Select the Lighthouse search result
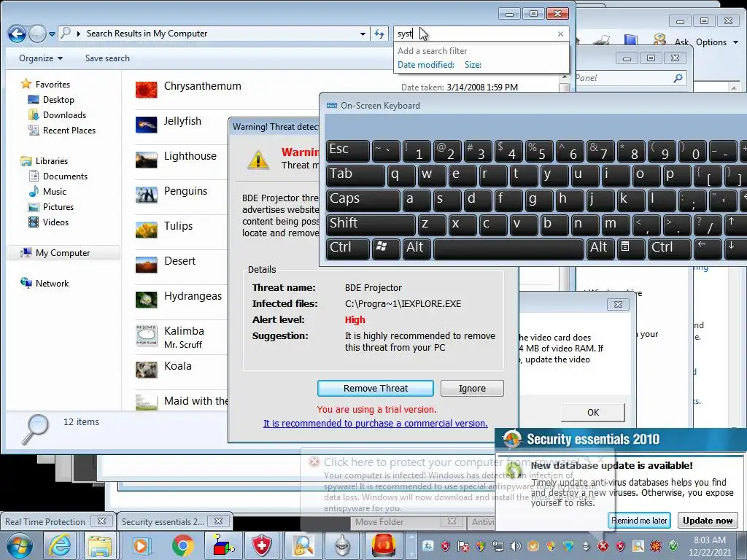 (190, 156)
